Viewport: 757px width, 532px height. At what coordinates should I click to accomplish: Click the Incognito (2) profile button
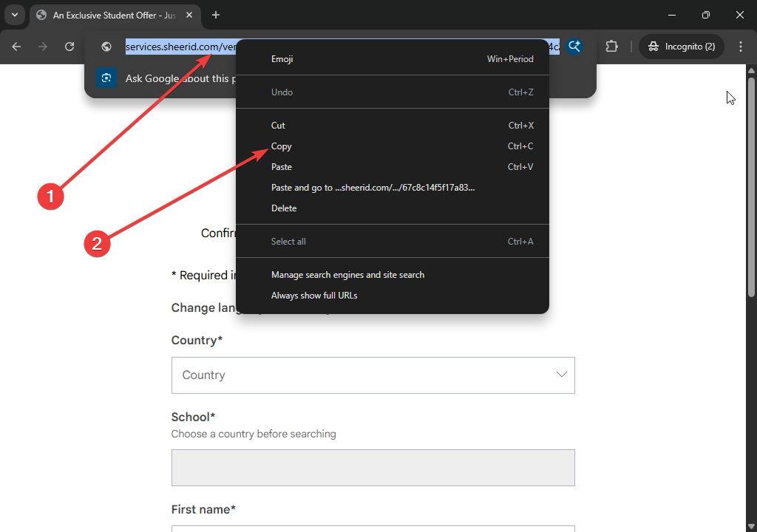682,47
